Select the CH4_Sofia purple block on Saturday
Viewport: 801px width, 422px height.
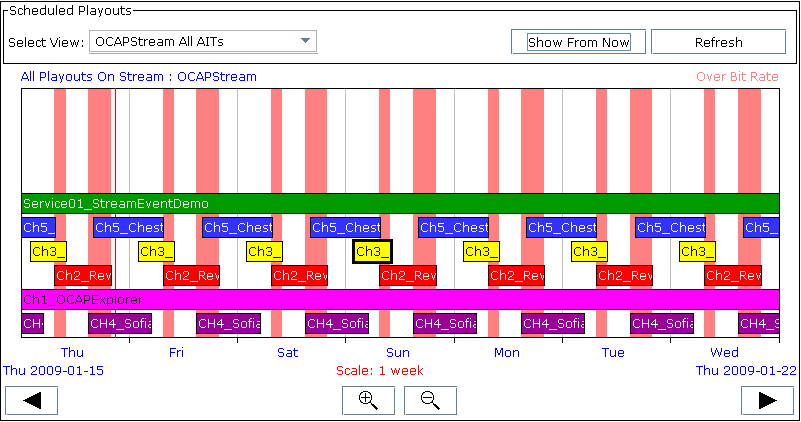tap(337, 323)
